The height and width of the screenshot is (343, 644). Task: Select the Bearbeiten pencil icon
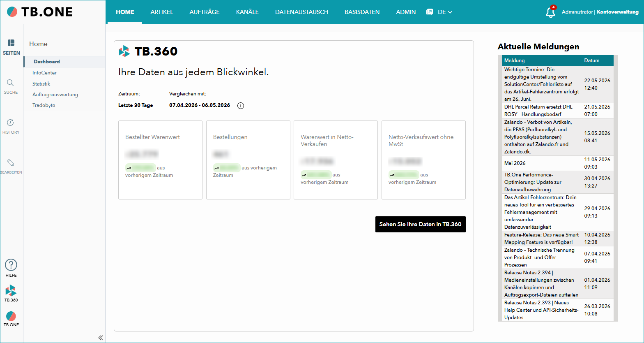point(11,162)
